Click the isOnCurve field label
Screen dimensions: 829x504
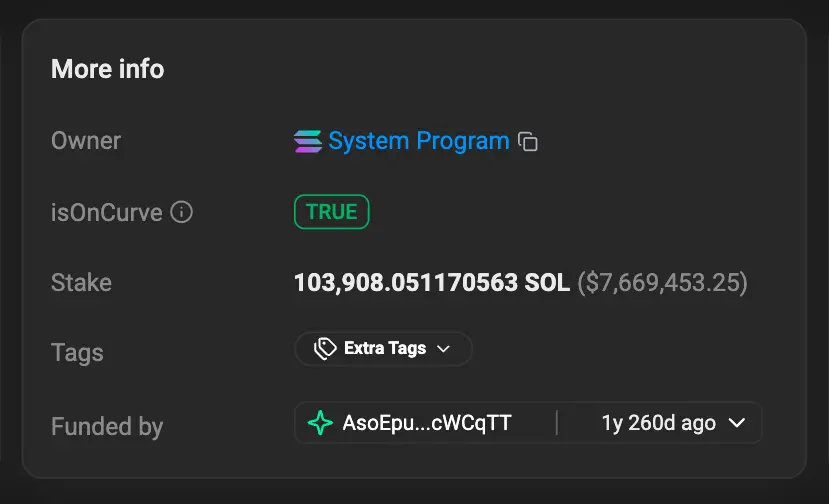107,213
